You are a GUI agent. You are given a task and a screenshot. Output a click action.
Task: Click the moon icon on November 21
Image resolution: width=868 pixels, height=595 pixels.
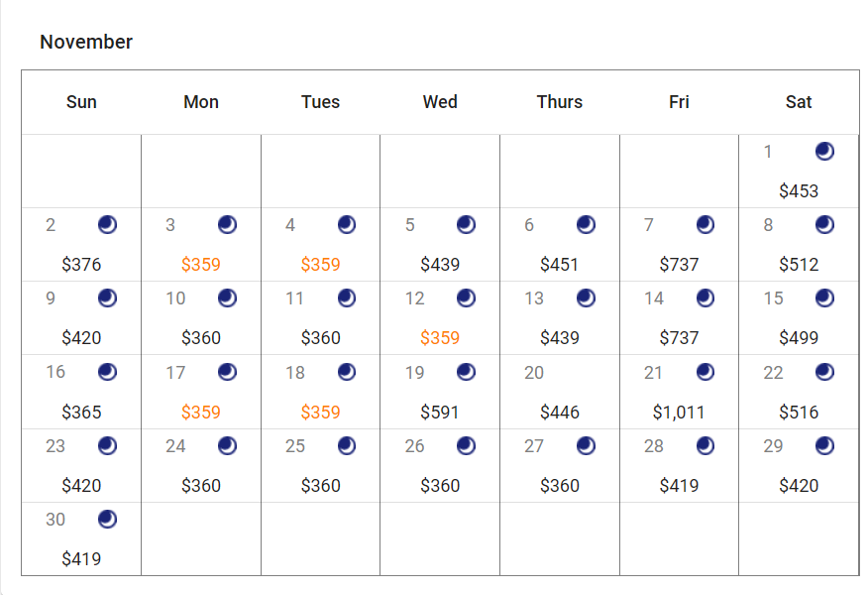click(705, 372)
